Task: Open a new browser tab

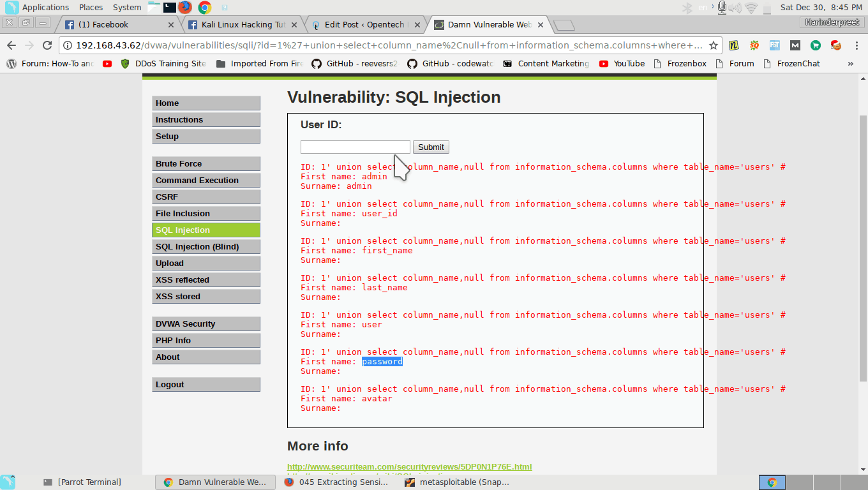Action: coord(564,26)
